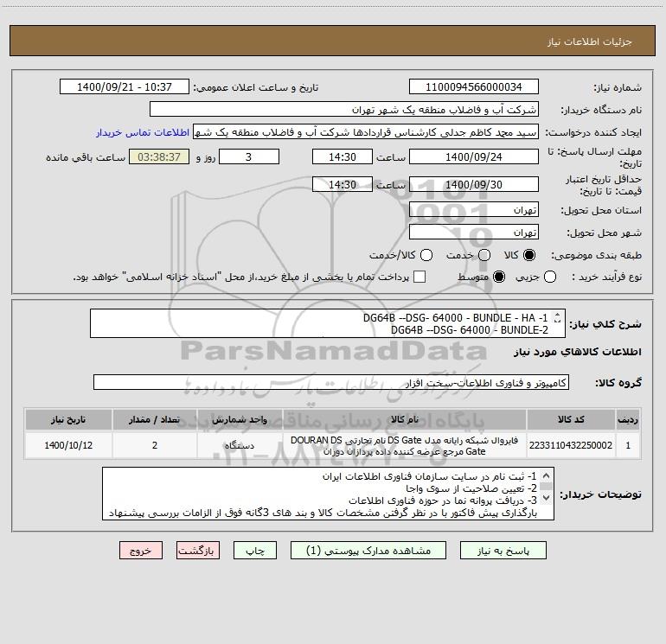Click the کد کالا column header

pos(571,419)
